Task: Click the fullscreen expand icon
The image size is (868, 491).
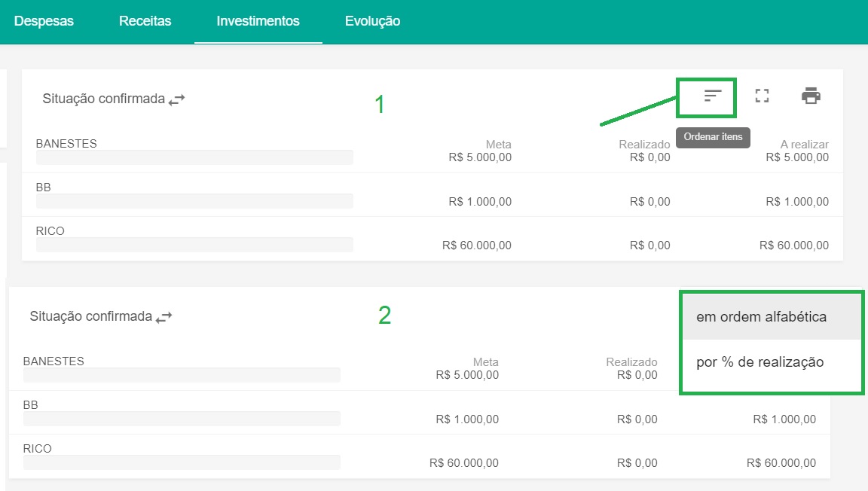Action: coord(762,96)
